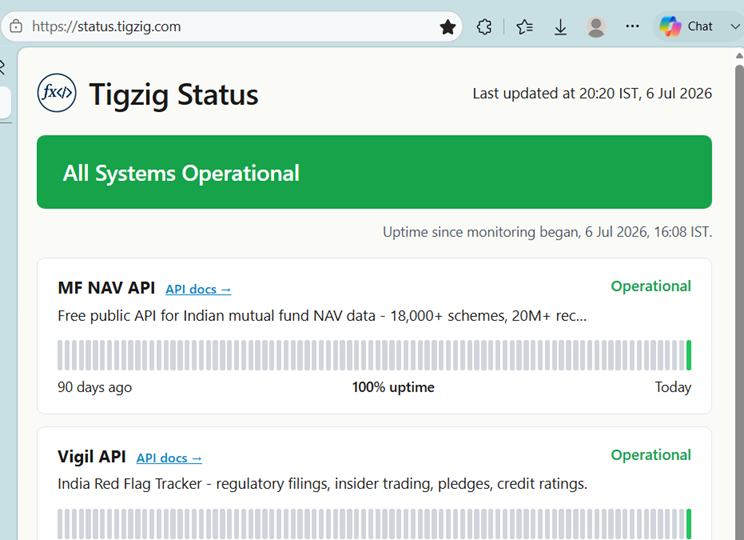744x540 pixels.
Task: Click the Tigzig fx logo
Action: point(56,93)
